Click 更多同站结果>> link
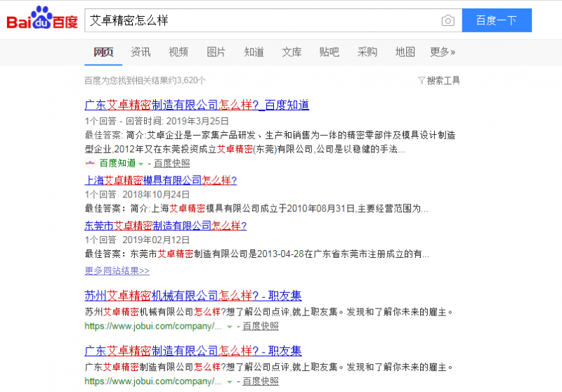Image resolution: width=562 pixels, height=392 pixels. coord(117,270)
